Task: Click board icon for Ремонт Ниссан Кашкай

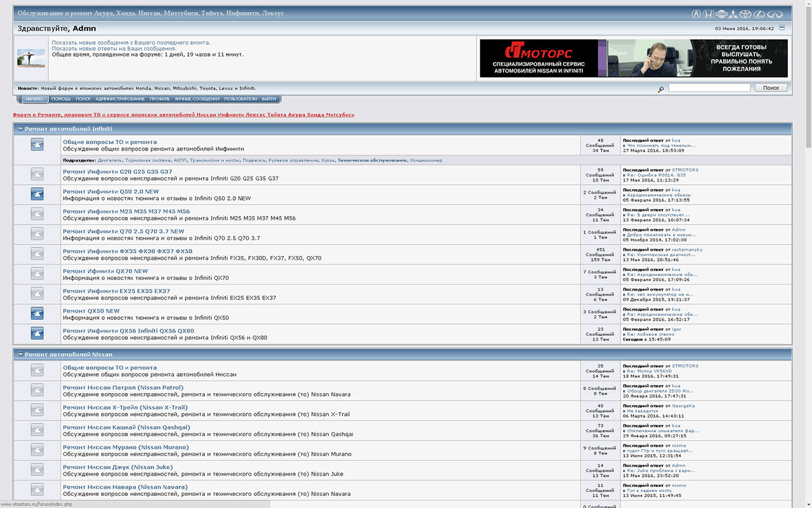Action: coord(37,430)
